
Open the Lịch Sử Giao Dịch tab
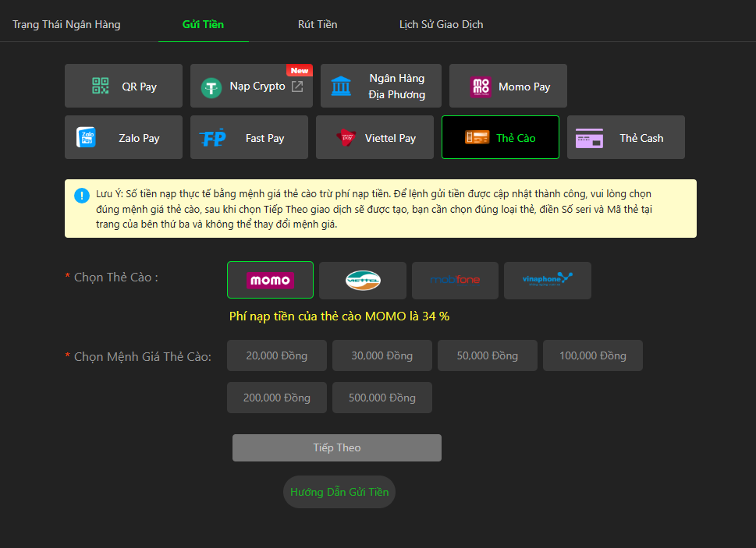[x=441, y=25]
